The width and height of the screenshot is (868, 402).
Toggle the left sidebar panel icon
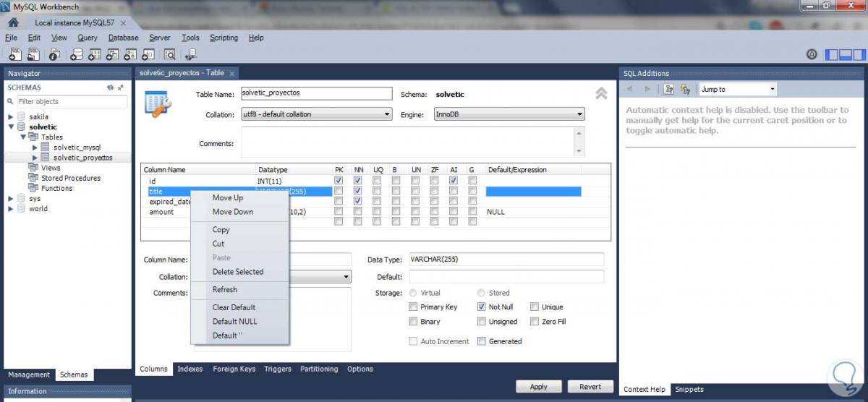coord(832,54)
